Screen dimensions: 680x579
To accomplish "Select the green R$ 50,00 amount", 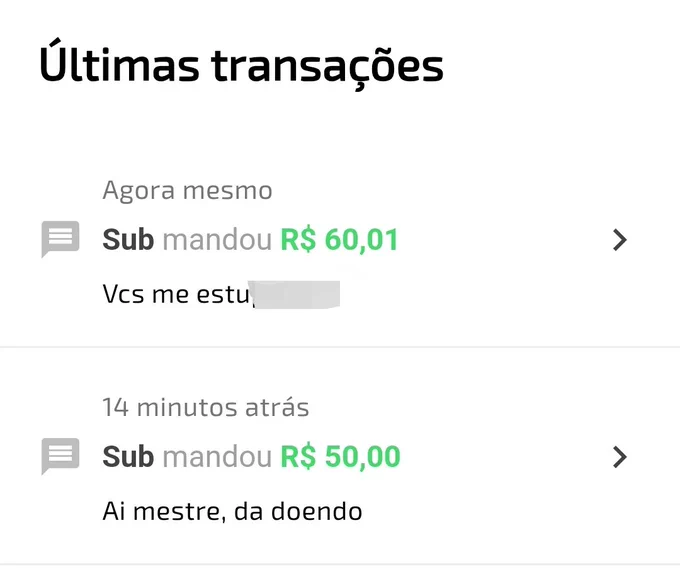I will [340, 457].
